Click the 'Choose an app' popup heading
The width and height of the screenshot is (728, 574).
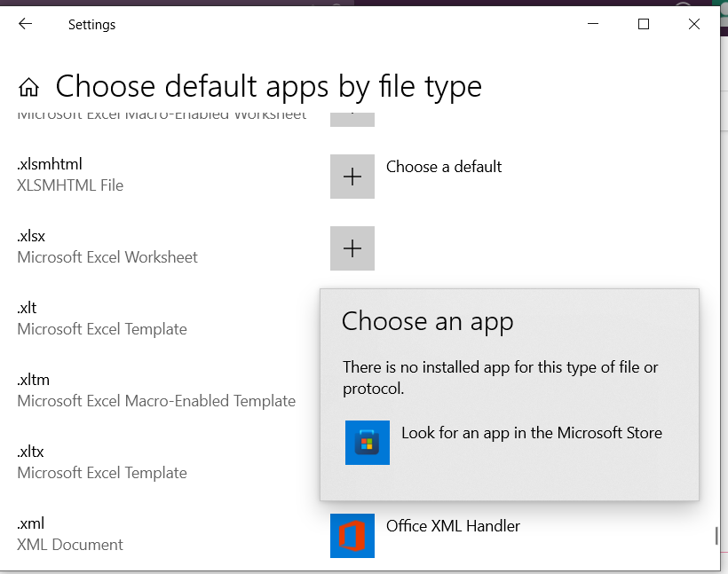click(427, 321)
